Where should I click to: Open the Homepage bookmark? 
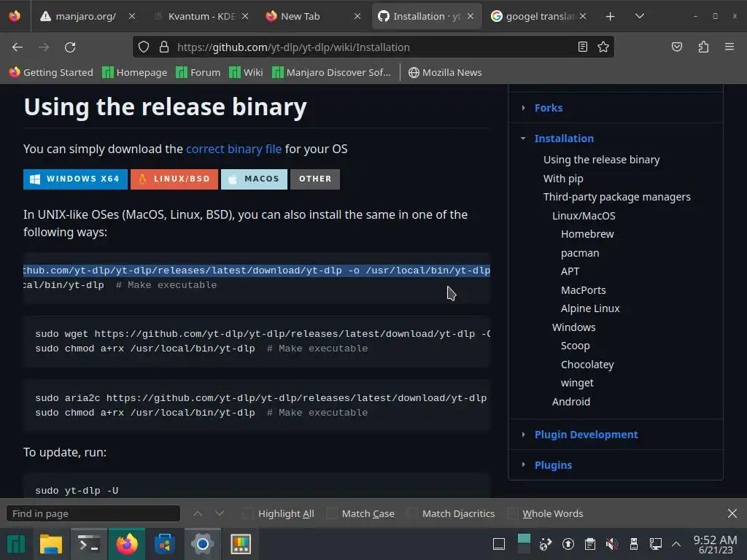point(135,72)
